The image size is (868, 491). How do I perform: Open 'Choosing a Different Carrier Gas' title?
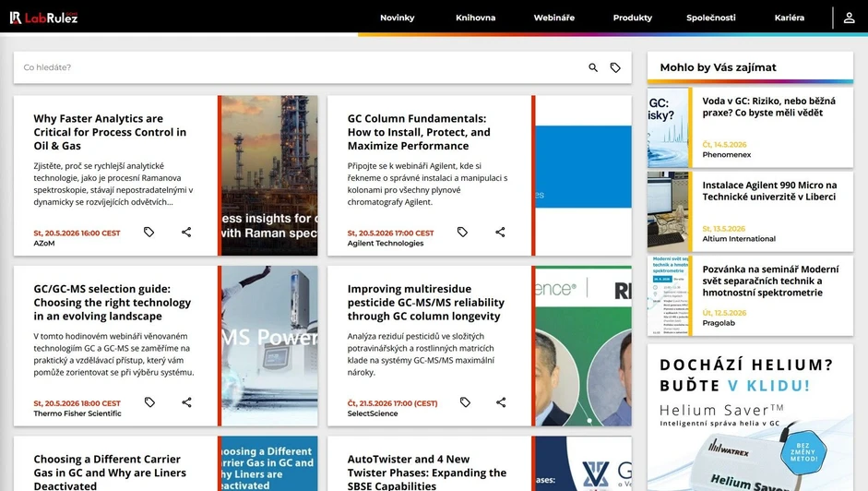(110, 473)
